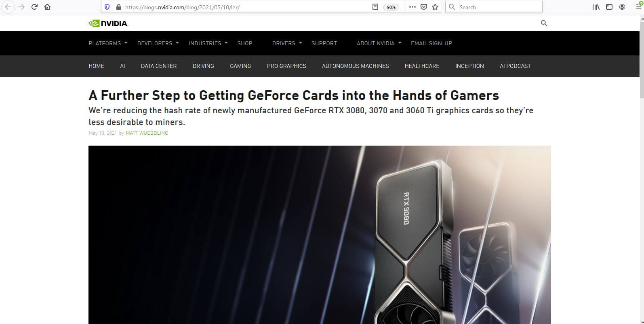The width and height of the screenshot is (644, 324).
Task: Click the browser reload button
Action: click(34, 7)
